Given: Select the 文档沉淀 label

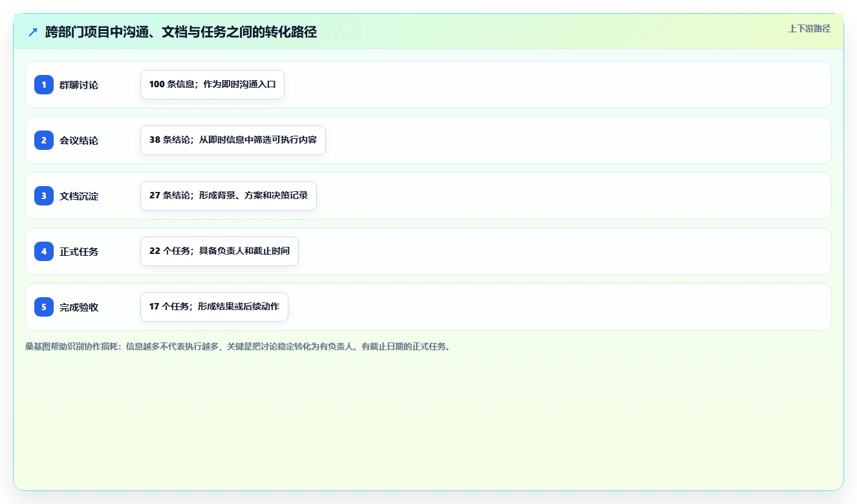Looking at the screenshot, I should [x=79, y=196].
